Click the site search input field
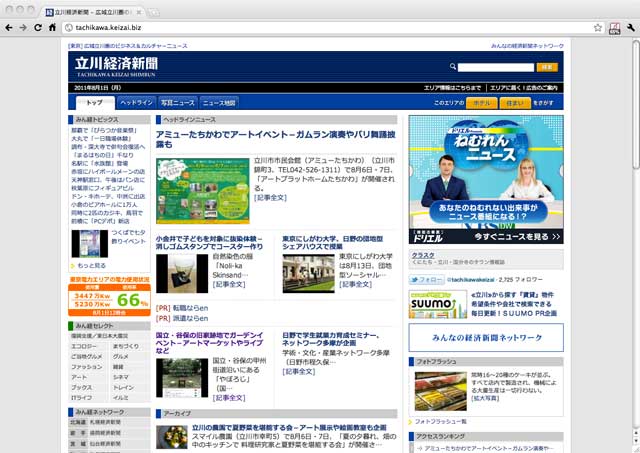The width and height of the screenshot is (640, 453). coord(496,67)
